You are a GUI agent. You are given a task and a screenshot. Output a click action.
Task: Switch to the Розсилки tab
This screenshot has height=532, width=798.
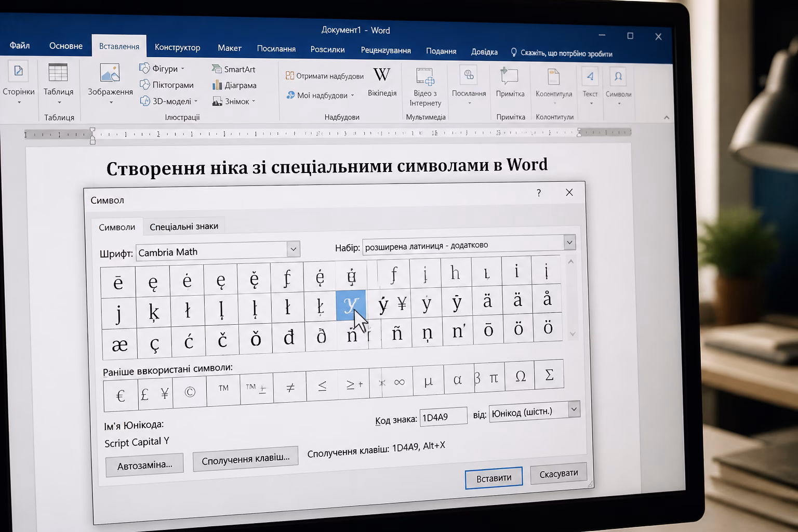[x=327, y=49]
